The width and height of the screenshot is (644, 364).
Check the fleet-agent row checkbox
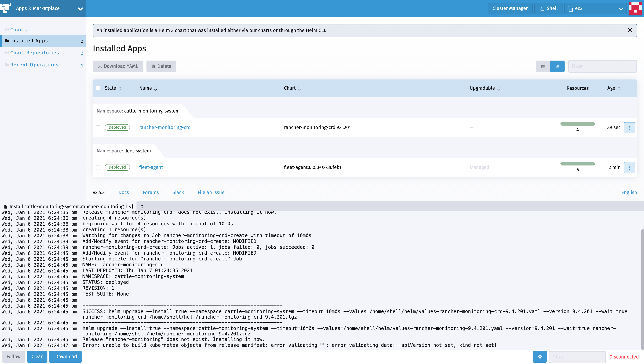(x=98, y=167)
